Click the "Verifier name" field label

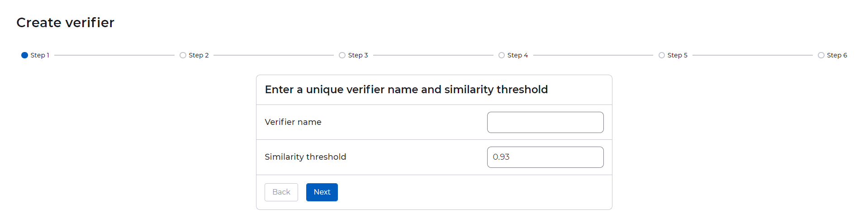293,122
